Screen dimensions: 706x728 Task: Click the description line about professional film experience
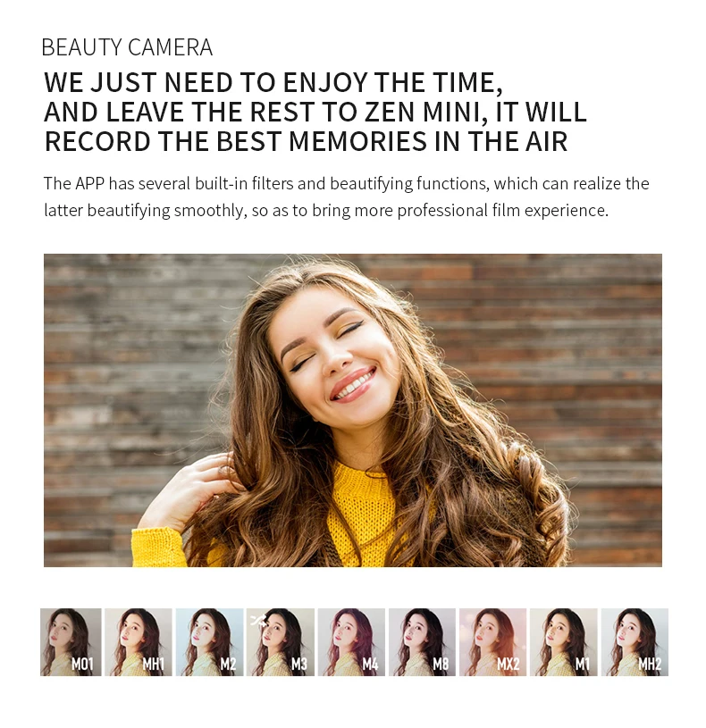[326, 210]
